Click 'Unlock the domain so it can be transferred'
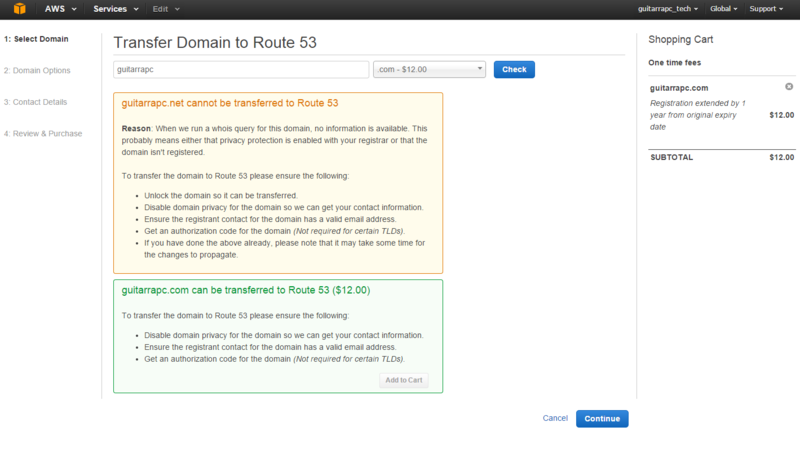 220,195
